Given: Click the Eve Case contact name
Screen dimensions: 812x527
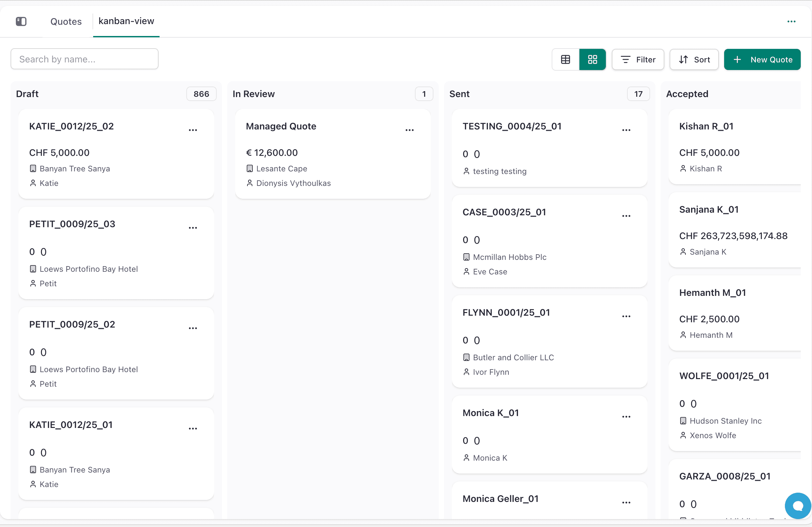Looking at the screenshot, I should click(x=490, y=271).
